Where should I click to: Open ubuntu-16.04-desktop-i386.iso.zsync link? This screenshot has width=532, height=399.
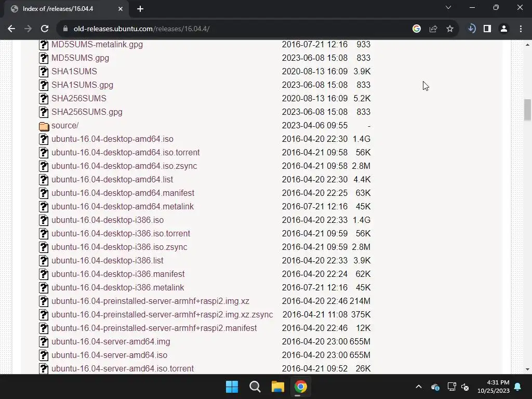click(x=119, y=247)
